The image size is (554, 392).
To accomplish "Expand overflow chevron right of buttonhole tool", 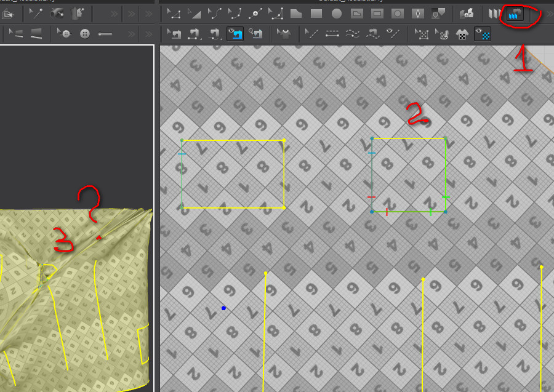I will pos(131,34).
